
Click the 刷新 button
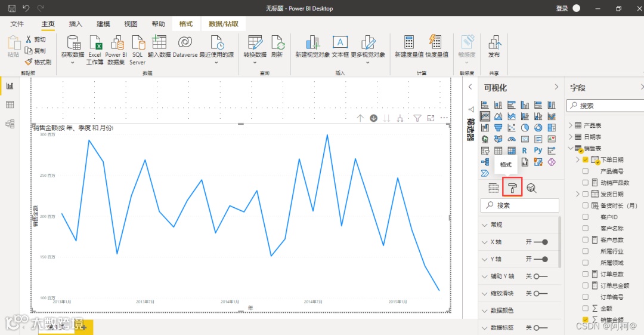point(277,46)
